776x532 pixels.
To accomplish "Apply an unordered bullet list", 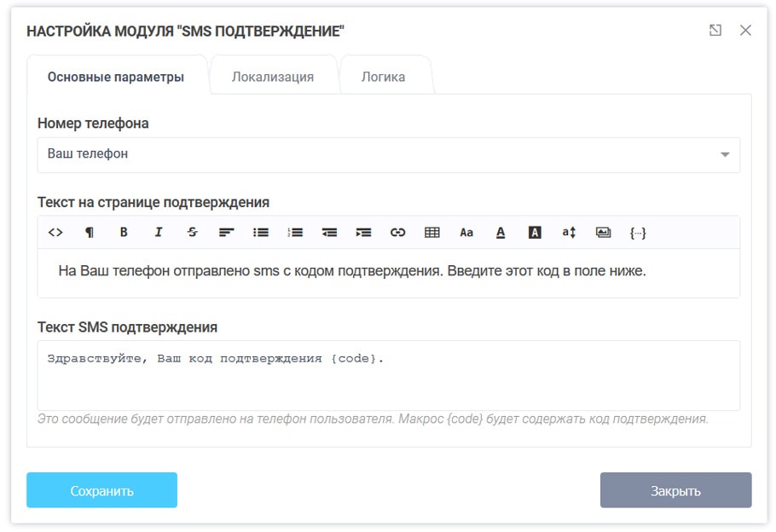I will pyautogui.click(x=261, y=231).
